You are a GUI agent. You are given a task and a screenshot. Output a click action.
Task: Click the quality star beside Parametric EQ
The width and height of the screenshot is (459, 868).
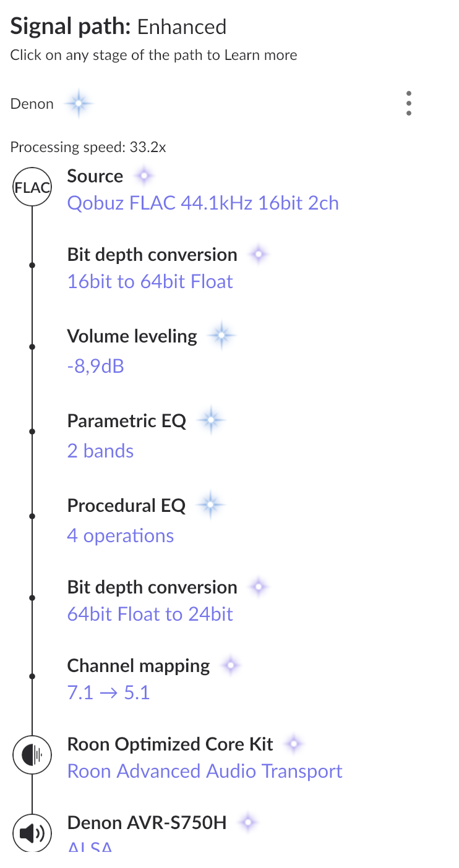pos(210,421)
